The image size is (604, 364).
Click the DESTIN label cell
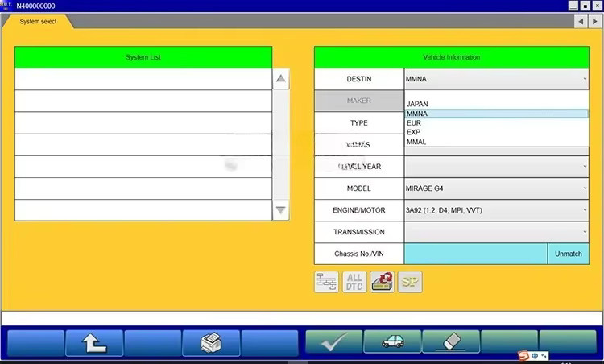[359, 79]
